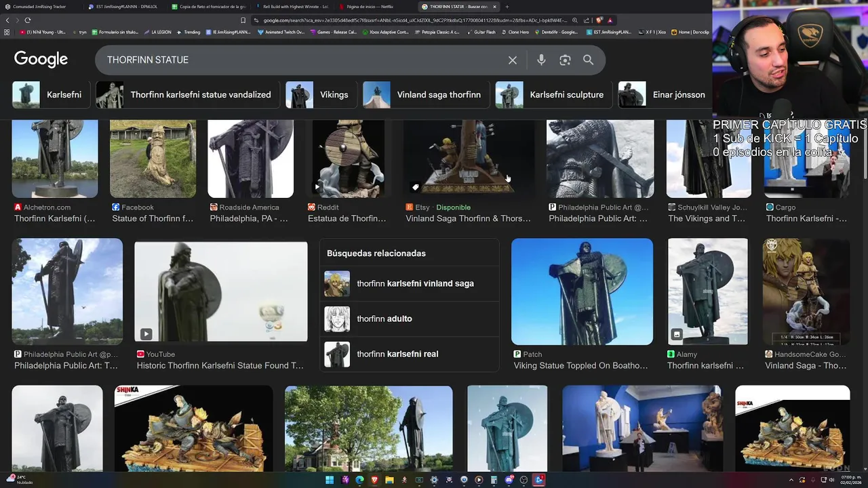Open the Brave Shields lion icon
Image resolution: width=868 pixels, height=488 pixels.
click(599, 20)
